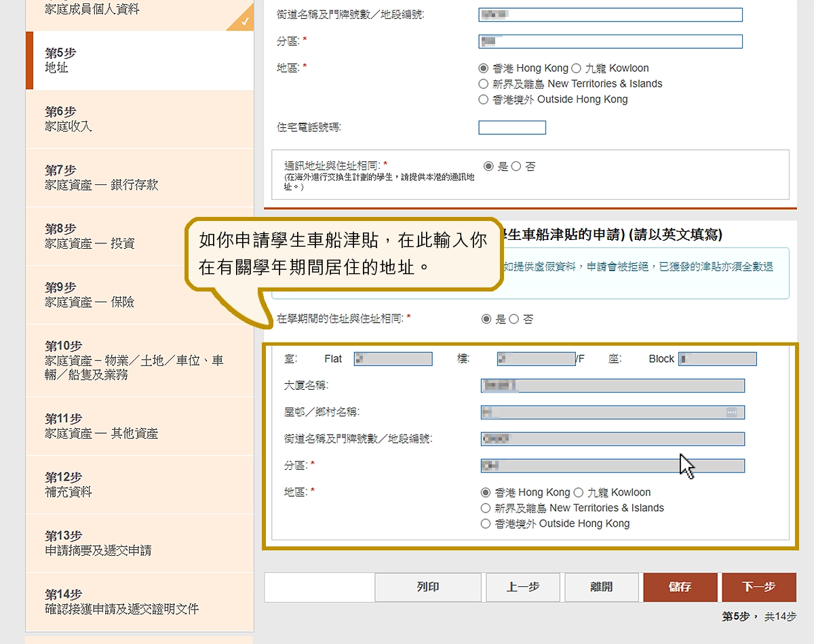Click 上一步 to go back
The width and height of the screenshot is (814, 644).
(x=523, y=587)
